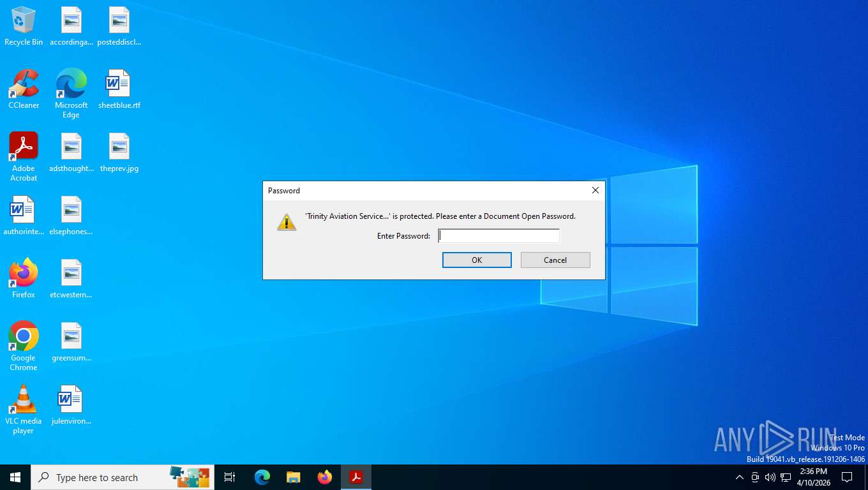Focus the Enter Password field

pos(498,236)
